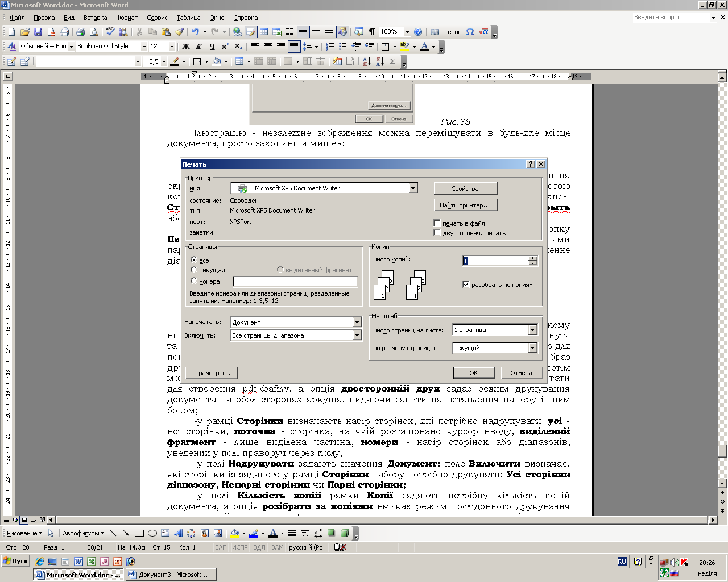Open the equation editor square-root icon
Screen dimensions: 728x582
coord(483,32)
